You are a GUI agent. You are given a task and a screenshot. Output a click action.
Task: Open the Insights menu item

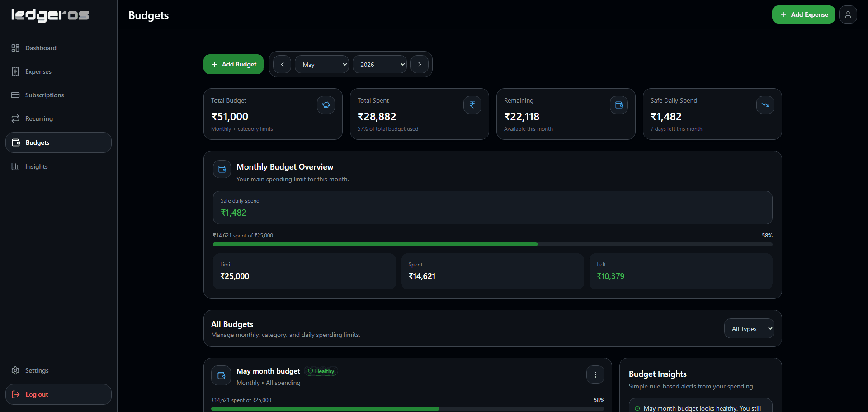[58, 166]
